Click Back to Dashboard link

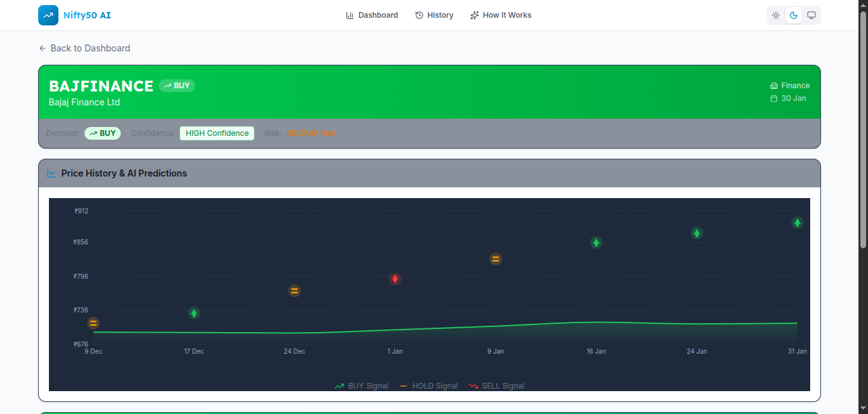tap(85, 48)
